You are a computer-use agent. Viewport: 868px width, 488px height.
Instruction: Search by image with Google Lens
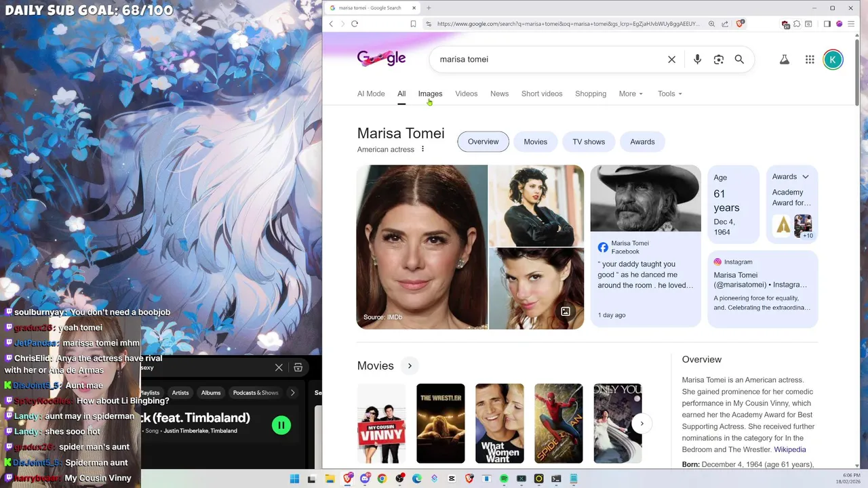[719, 60]
